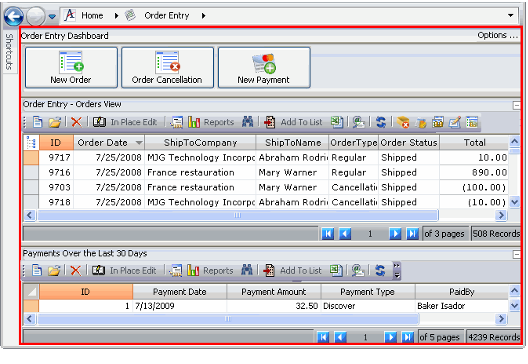The image size is (528, 364).
Task: Delete record with red X in Orders View
Action: [76, 122]
